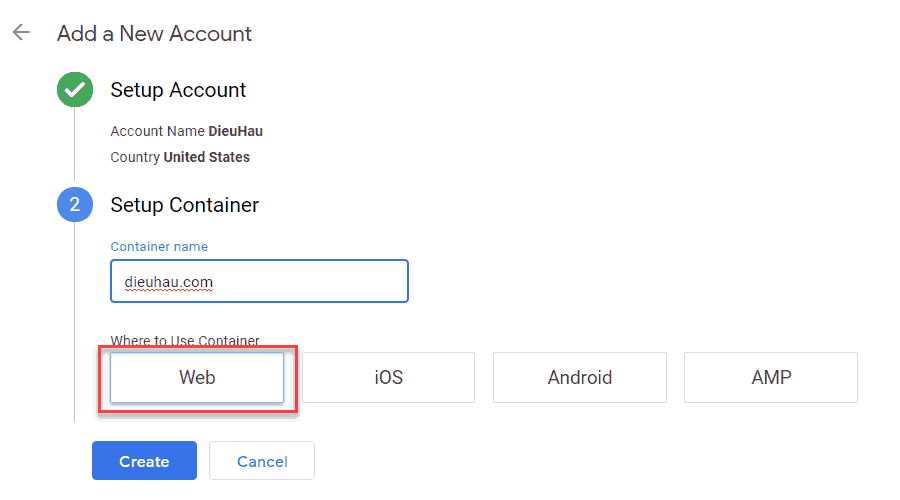900x500 pixels.
Task: Select the Web container type
Action: [x=197, y=378]
